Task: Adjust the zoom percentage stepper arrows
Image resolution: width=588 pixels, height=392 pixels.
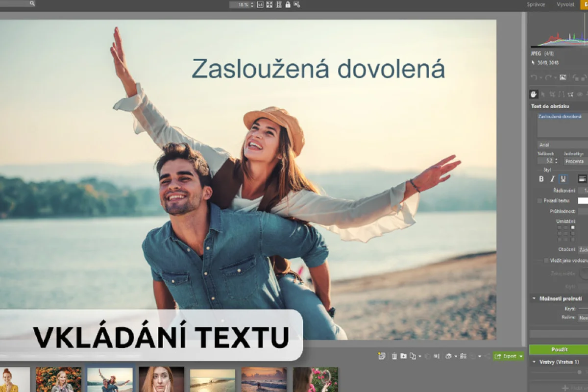Action: point(252,4)
